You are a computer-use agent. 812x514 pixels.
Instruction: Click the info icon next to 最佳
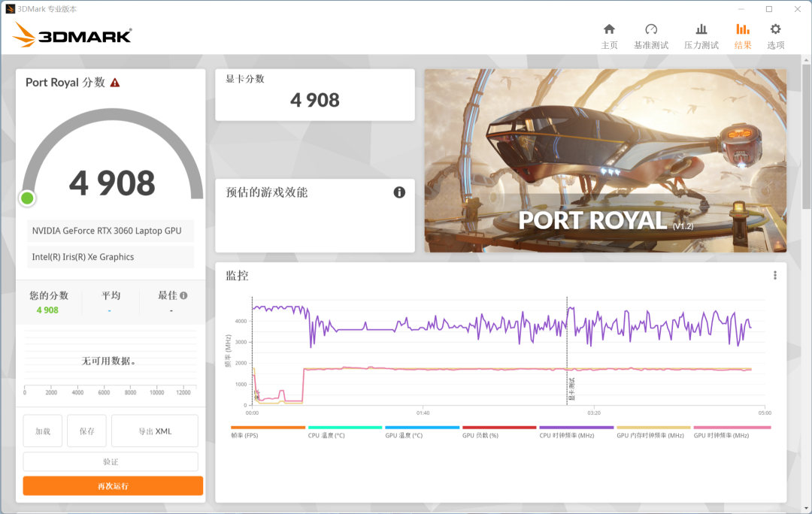pos(183,295)
